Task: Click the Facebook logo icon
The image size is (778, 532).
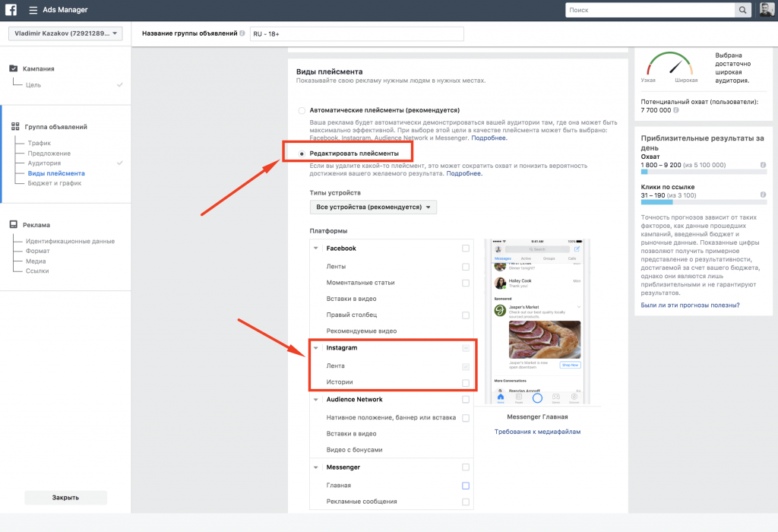Action: point(11,9)
